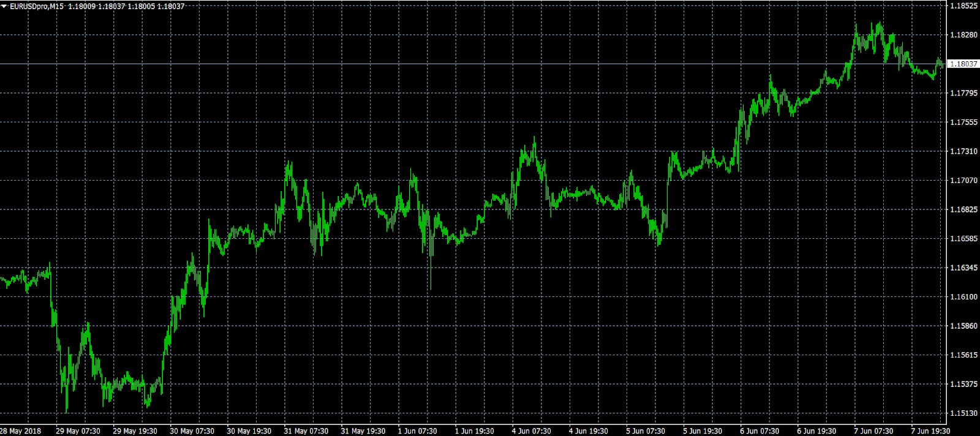Click the 1.15860 price scale label
980x436 pixels.
click(x=963, y=326)
